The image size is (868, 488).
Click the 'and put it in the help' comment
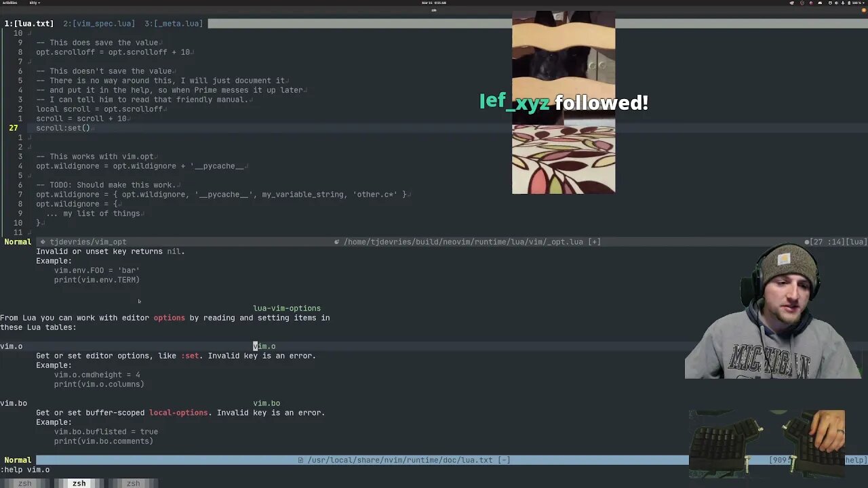click(170, 90)
